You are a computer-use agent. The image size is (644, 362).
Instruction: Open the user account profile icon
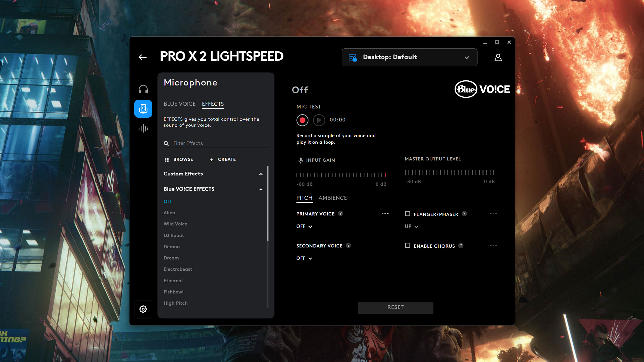coord(498,57)
